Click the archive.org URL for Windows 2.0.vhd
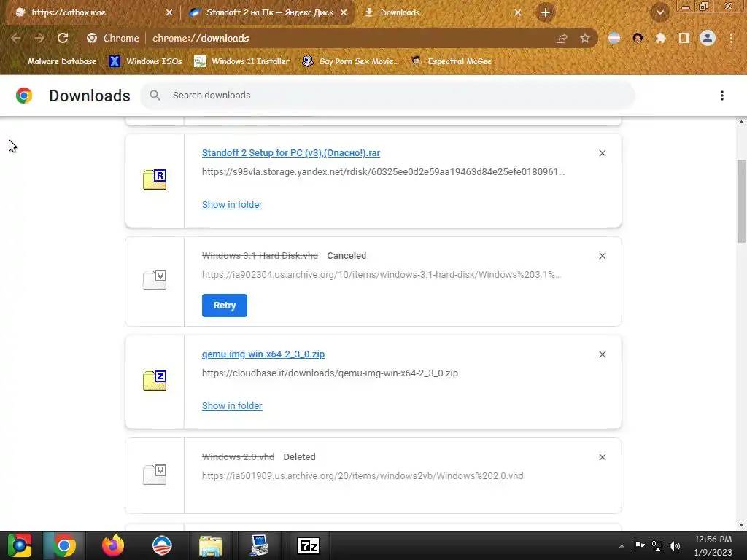Image resolution: width=747 pixels, height=560 pixels. pyautogui.click(x=363, y=475)
